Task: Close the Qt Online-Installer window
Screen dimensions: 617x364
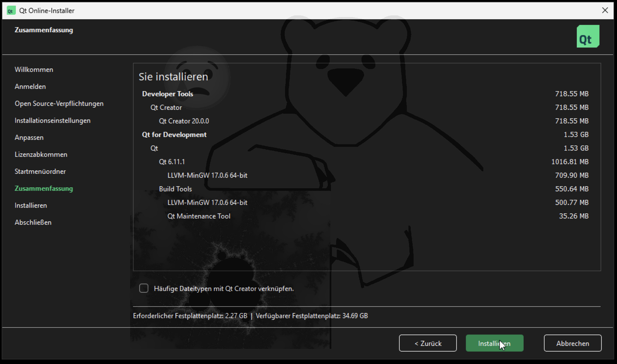Action: pyautogui.click(x=605, y=10)
